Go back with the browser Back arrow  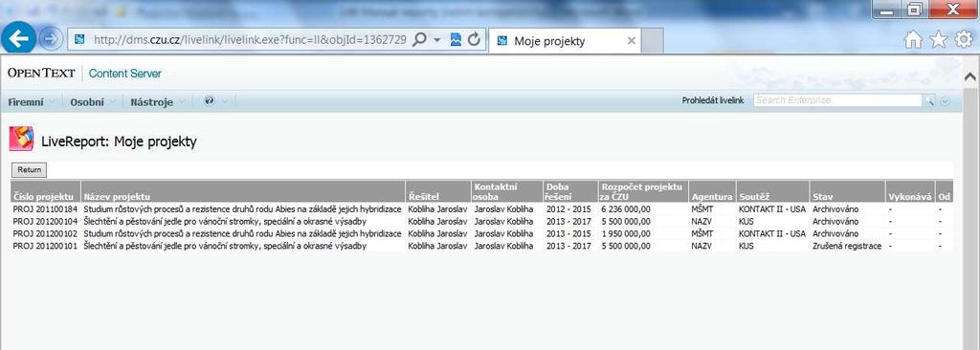pos(19,39)
